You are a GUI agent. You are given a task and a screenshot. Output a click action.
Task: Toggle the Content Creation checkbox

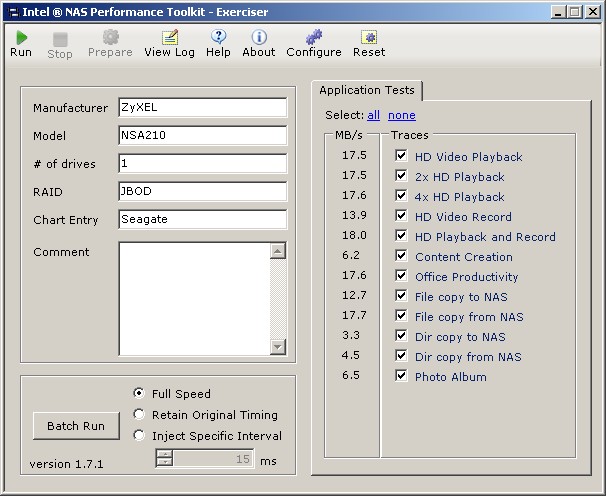[402, 256]
